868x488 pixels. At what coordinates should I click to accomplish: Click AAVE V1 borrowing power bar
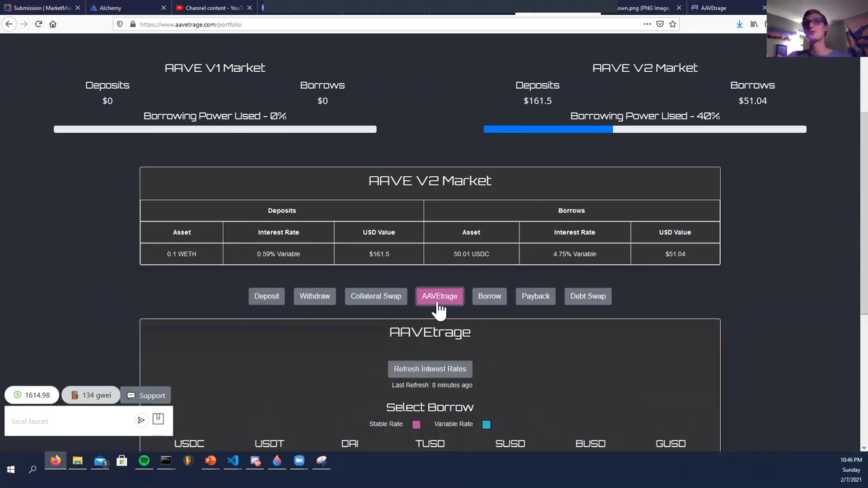[x=215, y=129]
